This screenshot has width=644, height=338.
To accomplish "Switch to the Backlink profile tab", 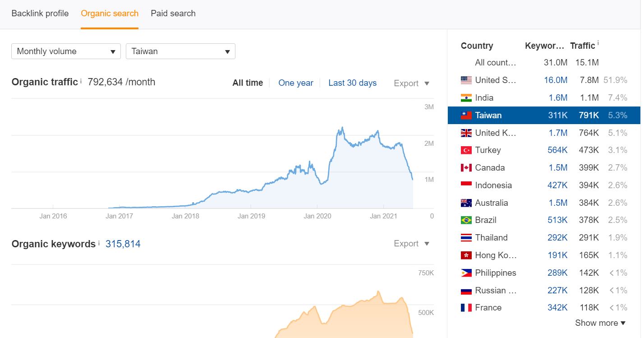I will point(40,14).
